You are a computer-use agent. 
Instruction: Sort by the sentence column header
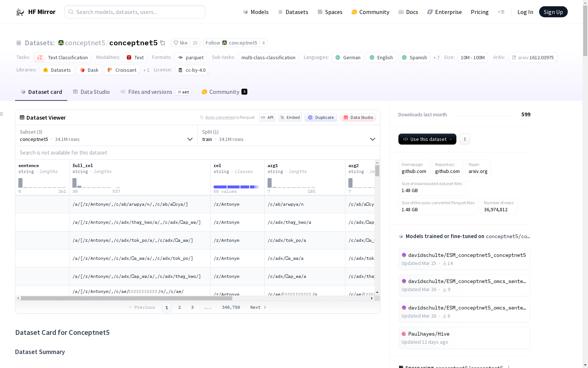(29, 166)
